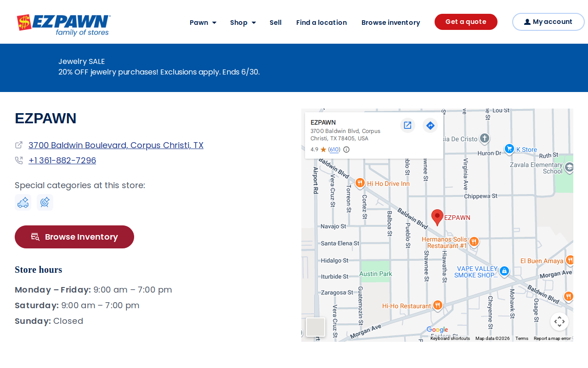Expand the Shop dropdown menu

click(x=243, y=23)
